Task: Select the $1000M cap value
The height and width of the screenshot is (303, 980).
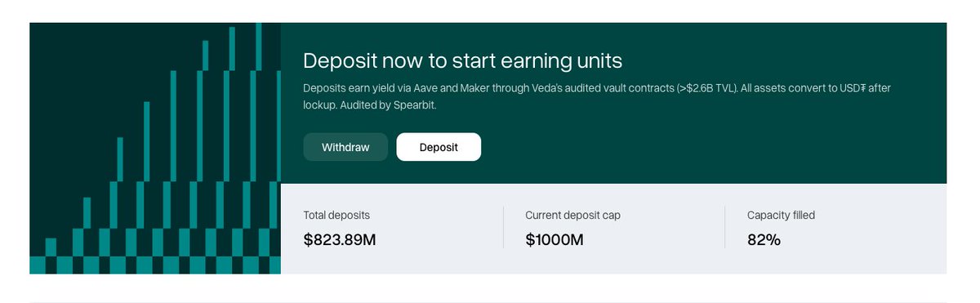Action: (x=555, y=240)
